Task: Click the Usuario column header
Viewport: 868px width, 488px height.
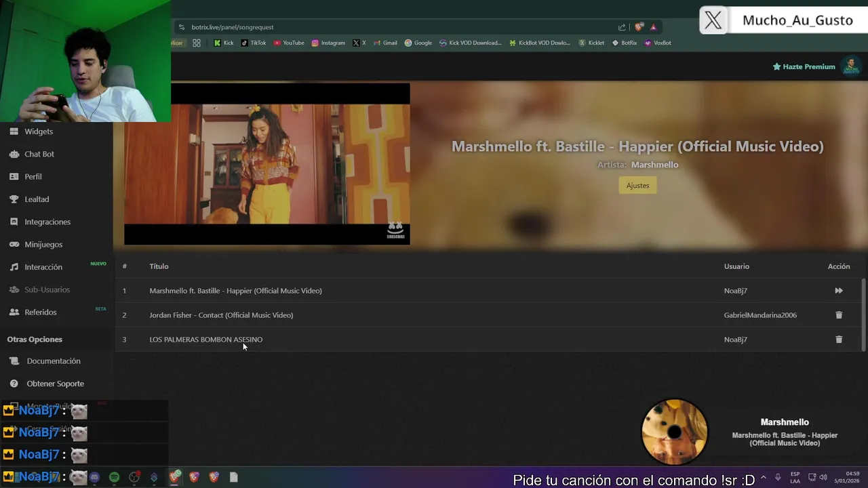Action: (736, 266)
